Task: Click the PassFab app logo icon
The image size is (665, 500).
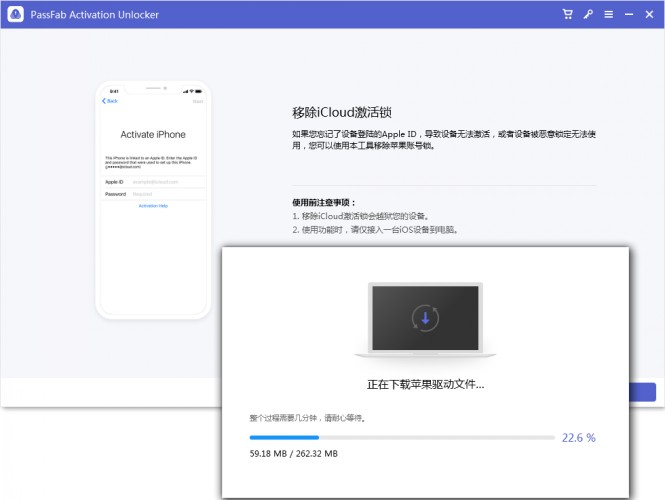Action: pos(16,14)
